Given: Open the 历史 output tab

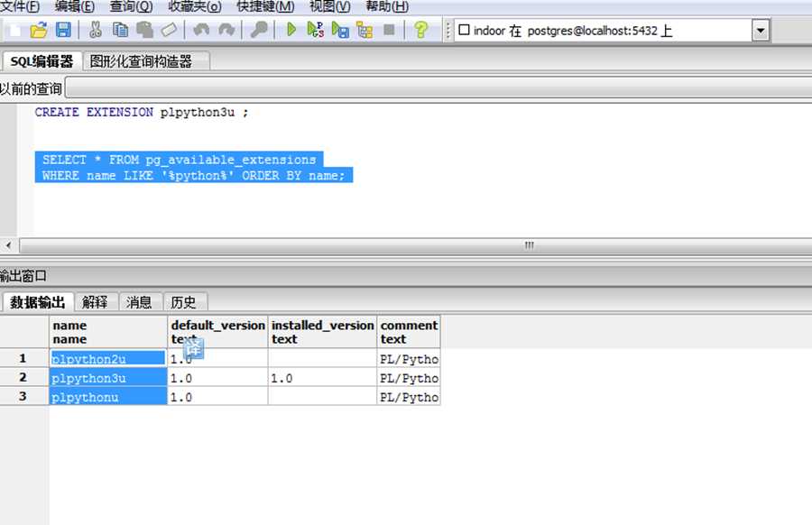Looking at the screenshot, I should pos(183,302).
